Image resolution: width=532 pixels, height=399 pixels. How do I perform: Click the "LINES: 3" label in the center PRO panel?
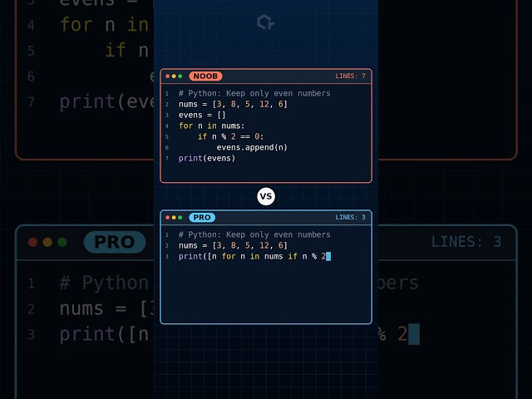[351, 218]
